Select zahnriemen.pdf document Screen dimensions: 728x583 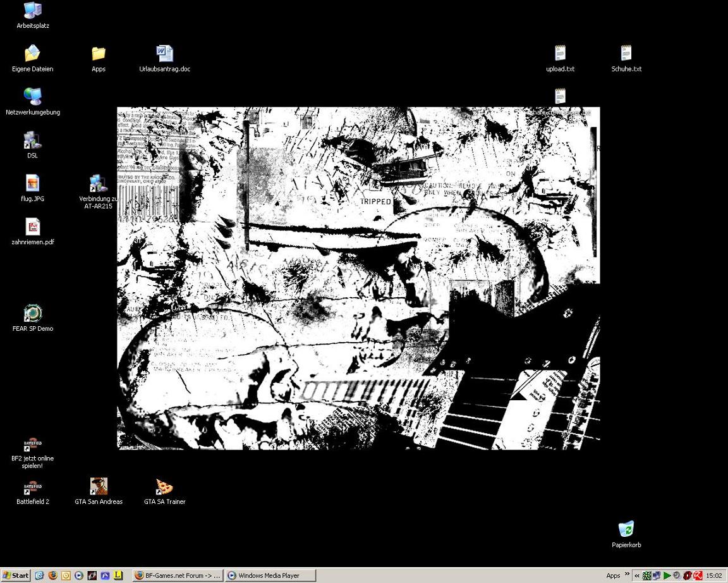coord(32,231)
